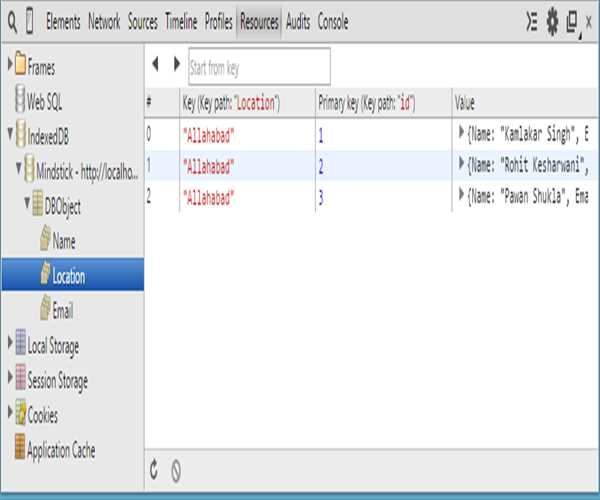The height and width of the screenshot is (500, 600).
Task: Go to previous page arrow
Action: pyautogui.click(x=155, y=64)
